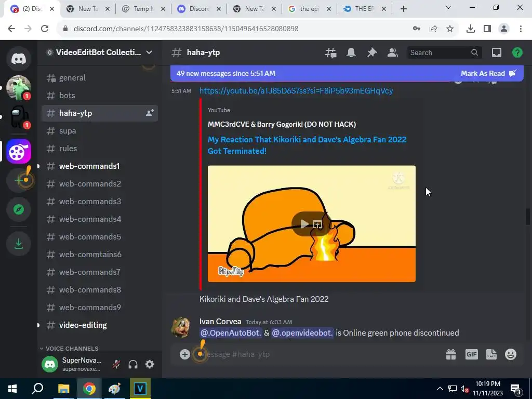Open Discord help question mark icon
Viewport: 532px width, 399px height.
click(x=517, y=52)
